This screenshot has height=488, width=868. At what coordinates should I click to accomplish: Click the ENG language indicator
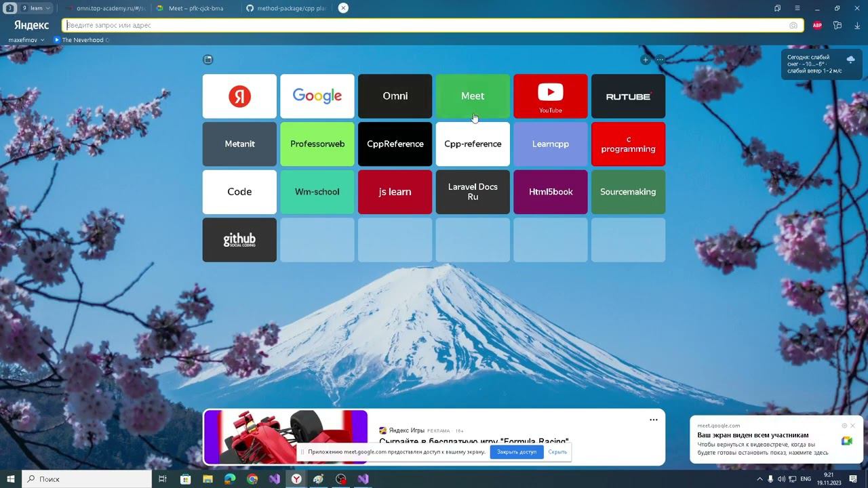click(806, 479)
